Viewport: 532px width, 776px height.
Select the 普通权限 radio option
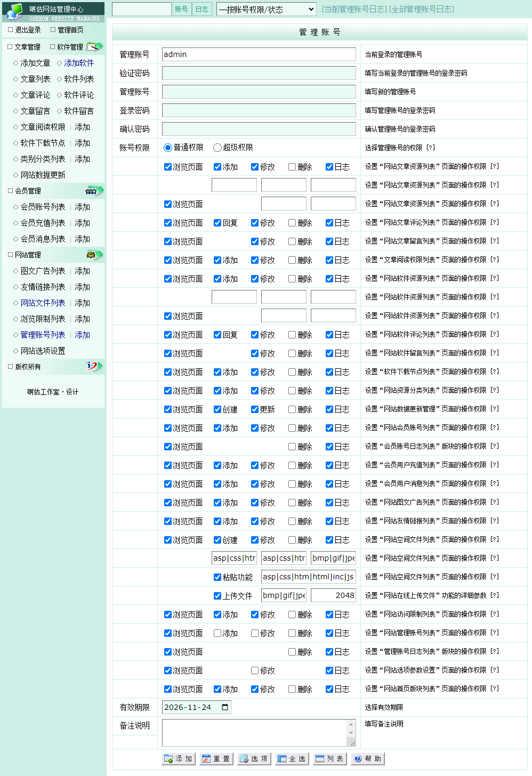(x=168, y=148)
